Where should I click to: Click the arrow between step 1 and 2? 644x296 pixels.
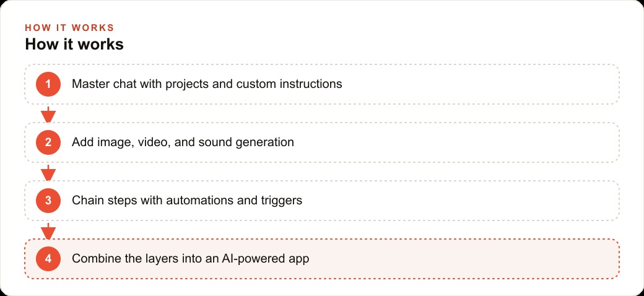click(x=48, y=114)
